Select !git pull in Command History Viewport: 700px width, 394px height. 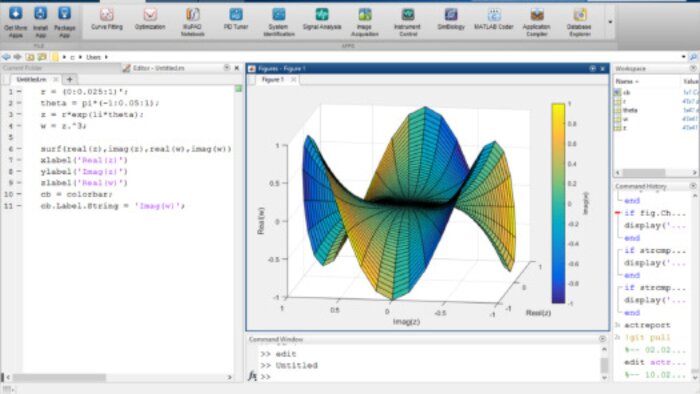point(647,338)
